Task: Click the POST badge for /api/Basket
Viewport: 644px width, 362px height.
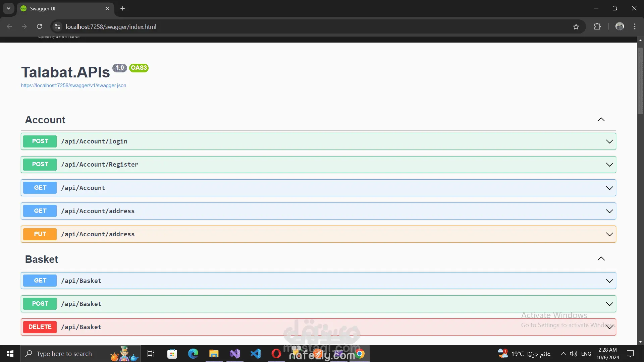Action: (x=40, y=304)
